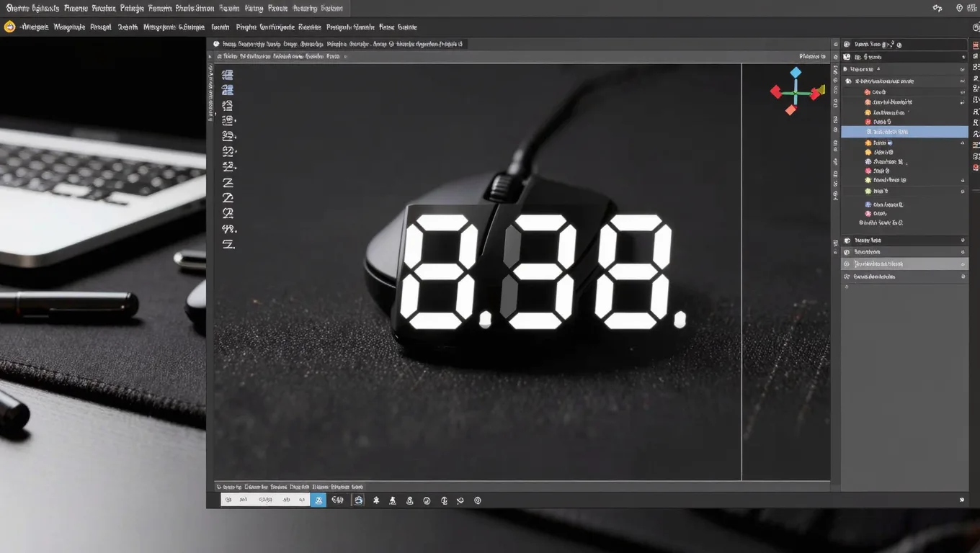Viewport: 980px width, 553px height.
Task: Click the bottommost icon in the viewport's left tool column
Action: (x=228, y=245)
